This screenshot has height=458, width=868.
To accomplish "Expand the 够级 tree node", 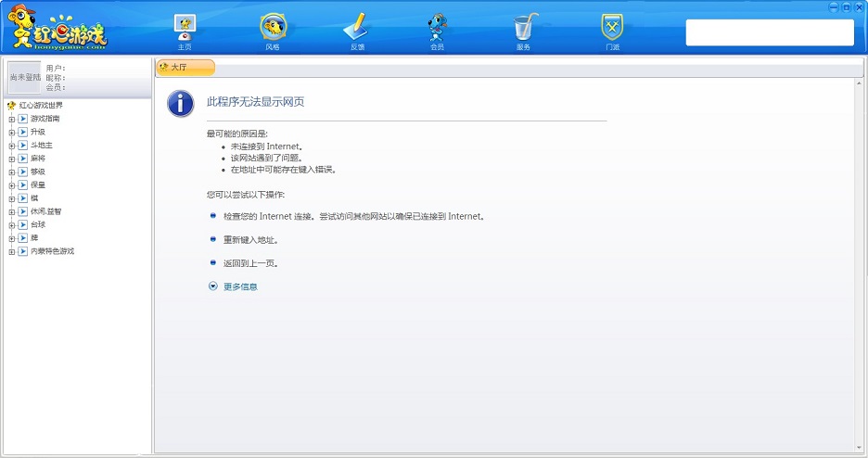I will coord(12,172).
